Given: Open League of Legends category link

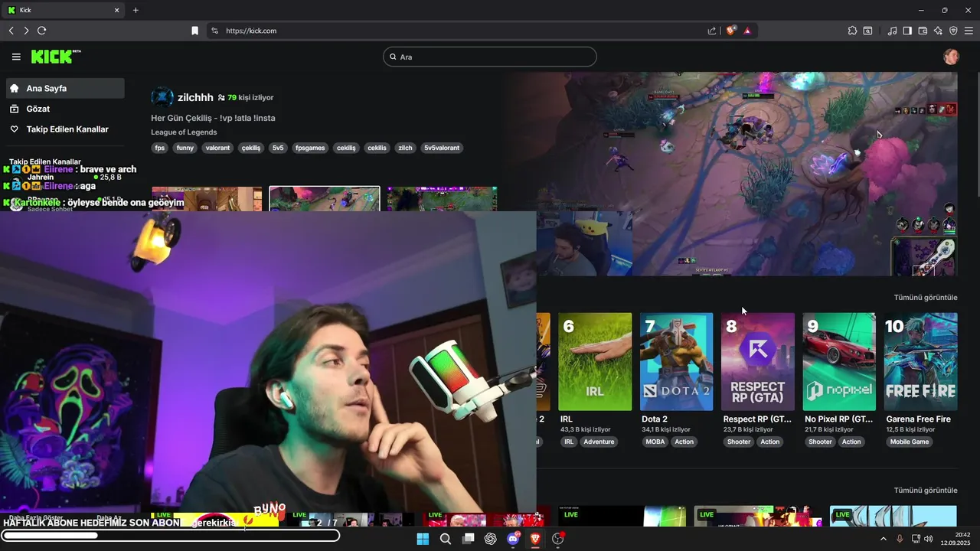Looking at the screenshot, I should (x=184, y=132).
